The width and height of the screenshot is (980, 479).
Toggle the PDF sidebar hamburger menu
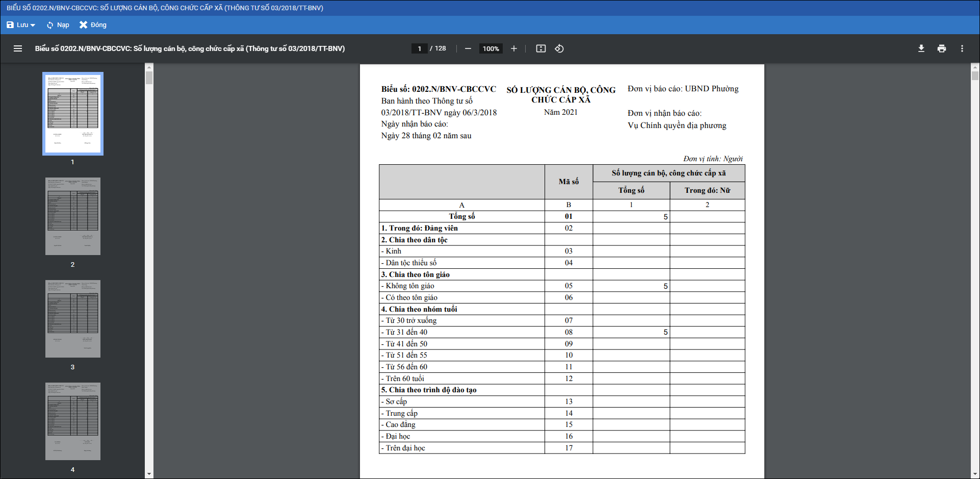18,48
